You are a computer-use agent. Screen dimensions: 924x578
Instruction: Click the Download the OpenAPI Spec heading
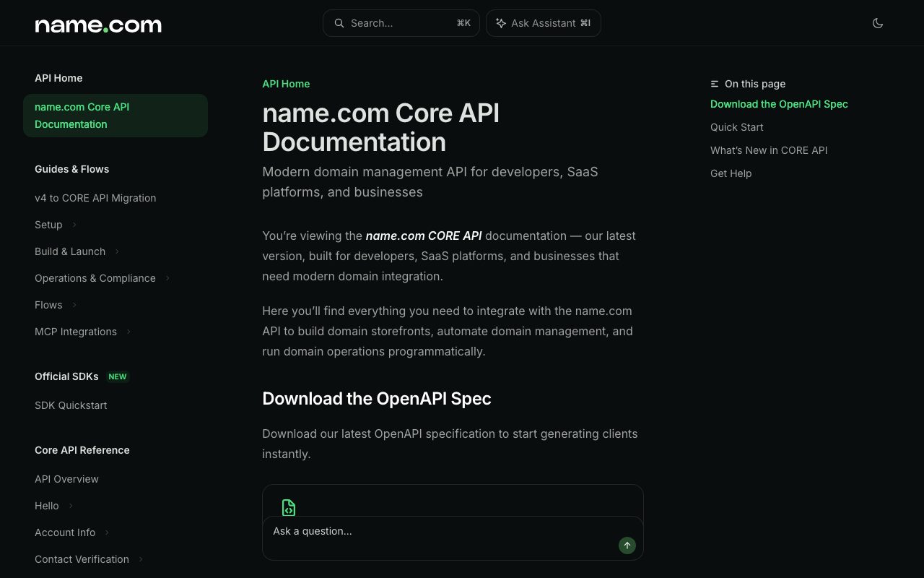(377, 399)
